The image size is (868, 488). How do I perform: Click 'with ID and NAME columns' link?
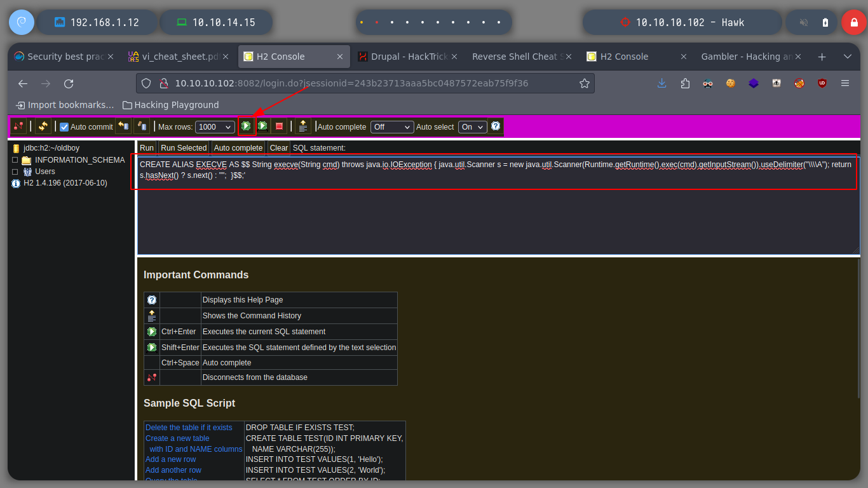tap(196, 449)
